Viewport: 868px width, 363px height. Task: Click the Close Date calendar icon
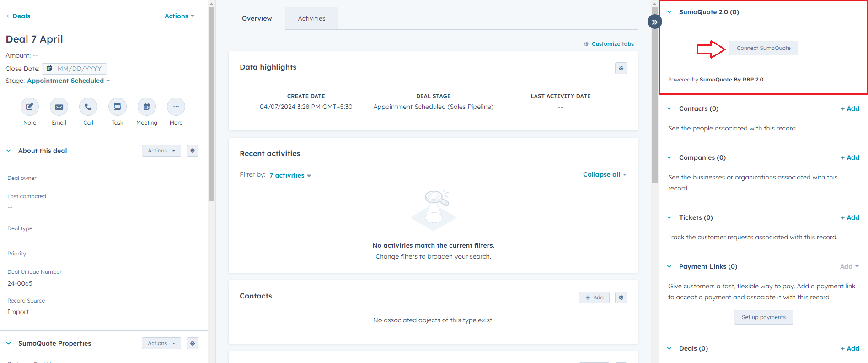(49, 69)
